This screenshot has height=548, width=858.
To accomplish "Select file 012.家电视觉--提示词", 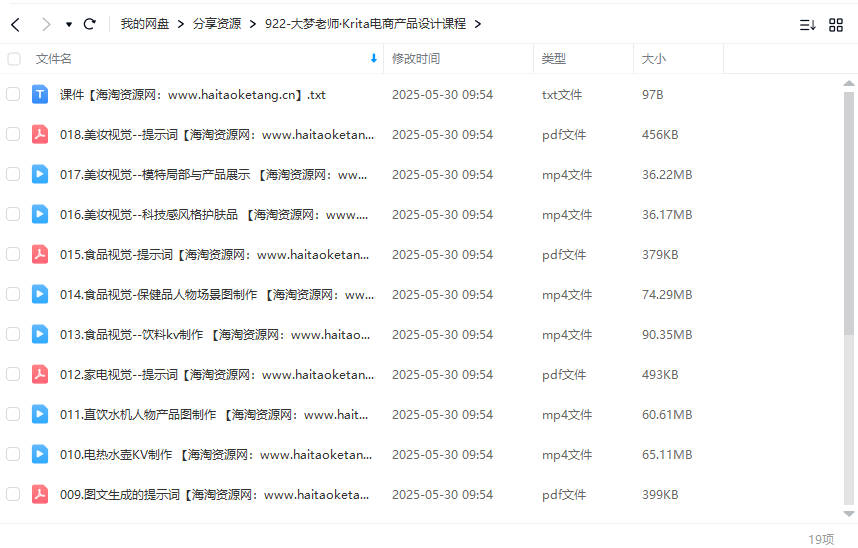I will pos(217,374).
